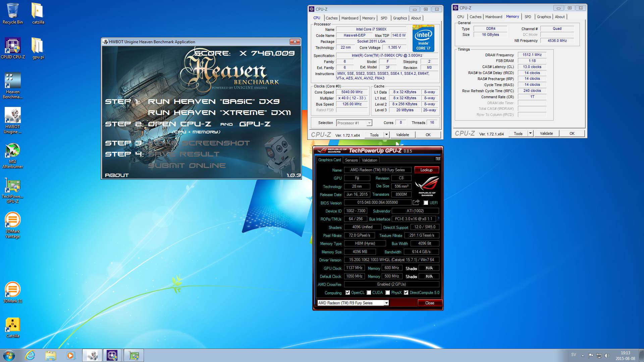Show hidden tray icons arrow
The width and height of the screenshot is (644, 362).
[583, 356]
